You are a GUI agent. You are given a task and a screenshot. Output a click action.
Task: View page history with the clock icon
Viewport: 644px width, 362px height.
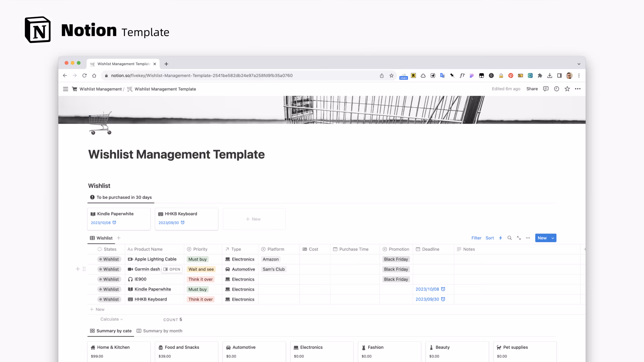click(x=556, y=89)
